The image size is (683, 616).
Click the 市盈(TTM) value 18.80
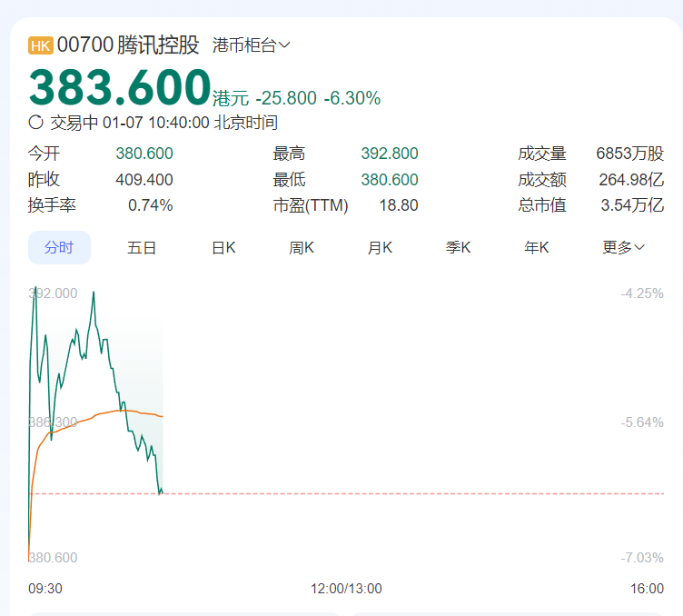(399, 205)
